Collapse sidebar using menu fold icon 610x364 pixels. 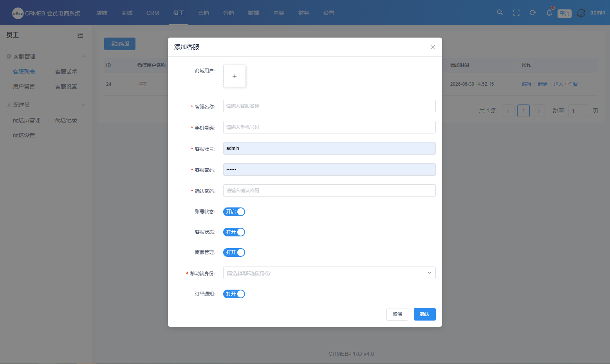tap(80, 35)
